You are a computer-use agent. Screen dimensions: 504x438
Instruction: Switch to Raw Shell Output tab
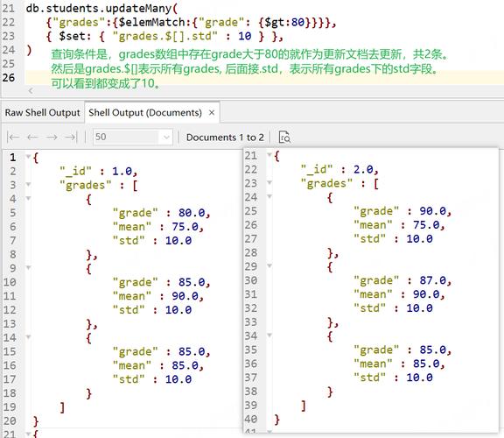tap(42, 113)
